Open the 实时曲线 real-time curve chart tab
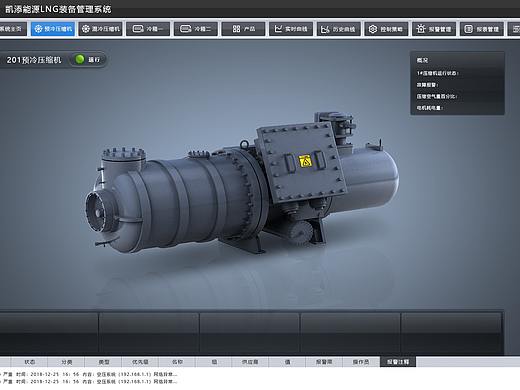 (291, 29)
